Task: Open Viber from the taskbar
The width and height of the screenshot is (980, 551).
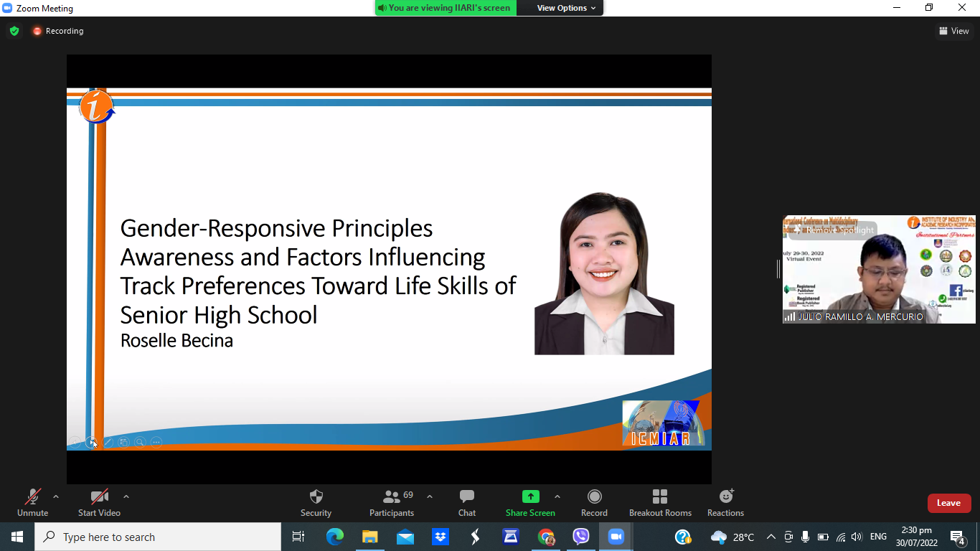Action: (x=581, y=537)
